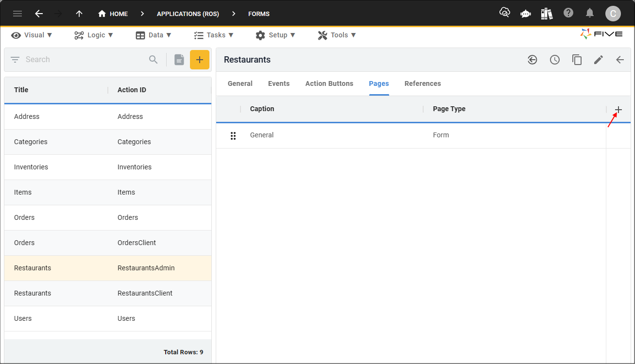The height and width of the screenshot is (364, 635).
Task: Open the Setup menu
Action: coord(275,35)
